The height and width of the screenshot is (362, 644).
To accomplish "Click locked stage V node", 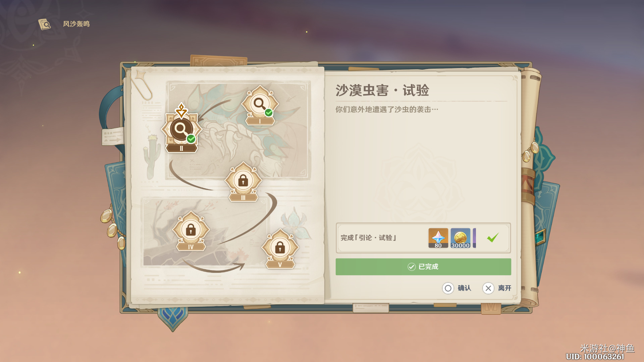I will [x=280, y=248].
